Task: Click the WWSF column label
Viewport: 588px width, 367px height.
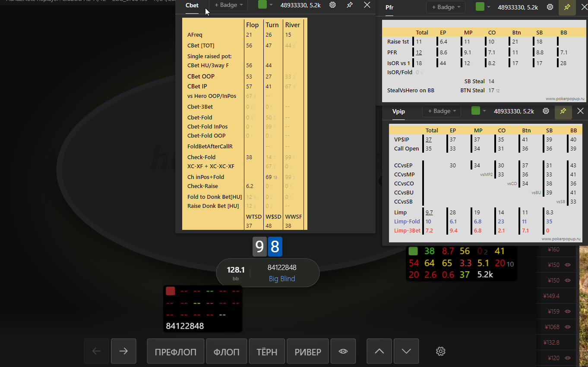Action: tap(294, 216)
